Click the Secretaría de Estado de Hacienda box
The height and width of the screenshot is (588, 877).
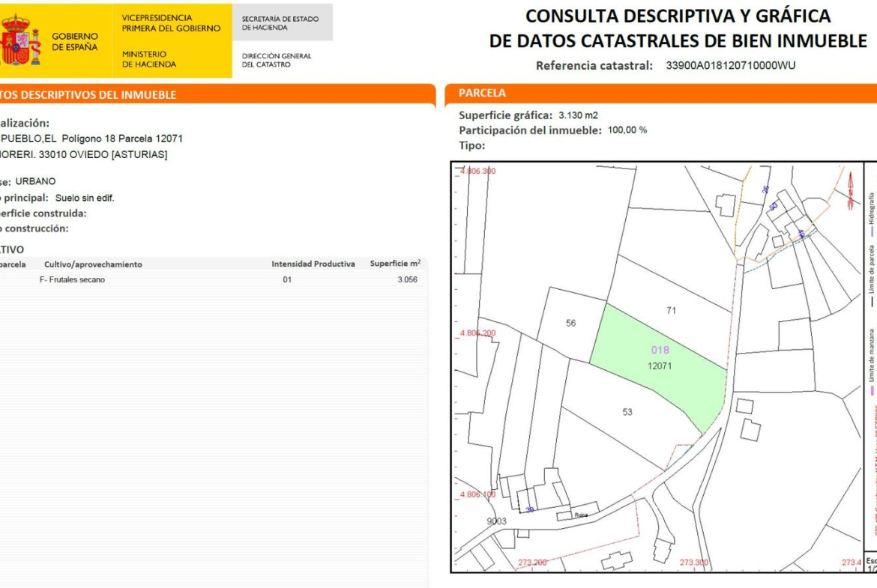coord(280,23)
